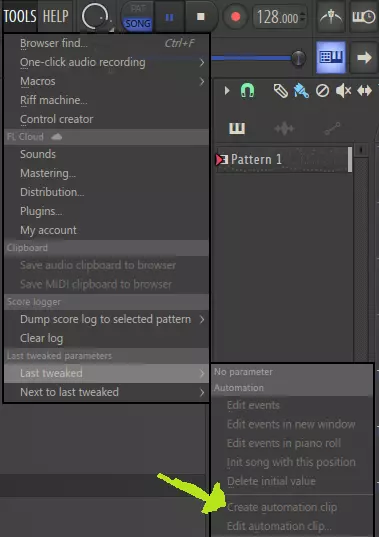The image size is (379, 537).
Task: Expand the Macros submenu
Action: tap(106, 82)
